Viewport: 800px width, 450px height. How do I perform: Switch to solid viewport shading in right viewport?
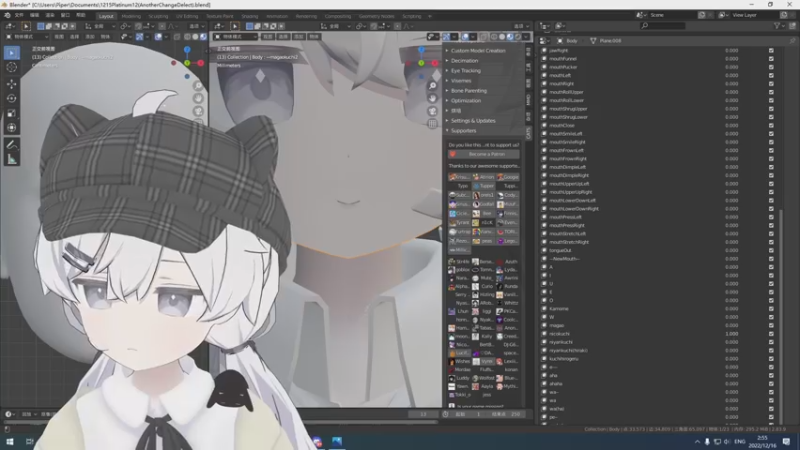[x=502, y=37]
